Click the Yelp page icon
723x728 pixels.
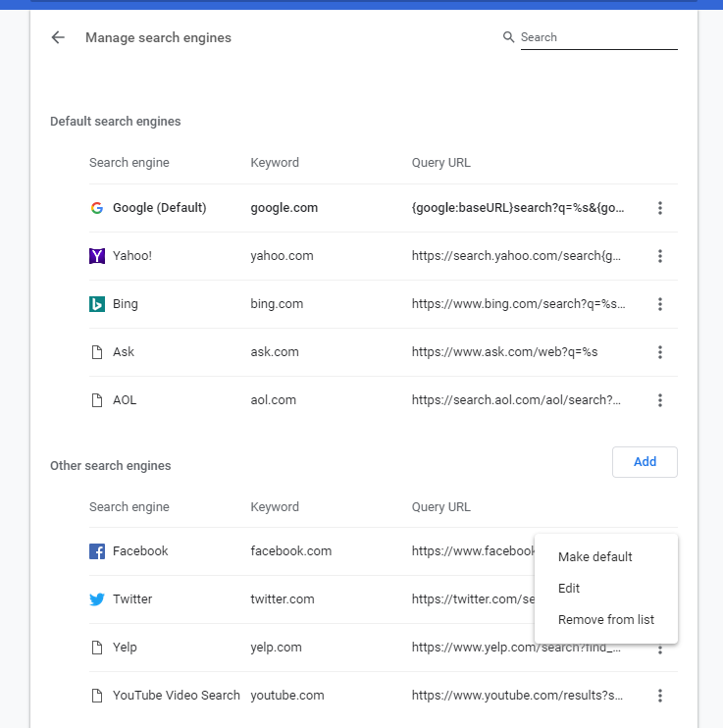(x=96, y=648)
